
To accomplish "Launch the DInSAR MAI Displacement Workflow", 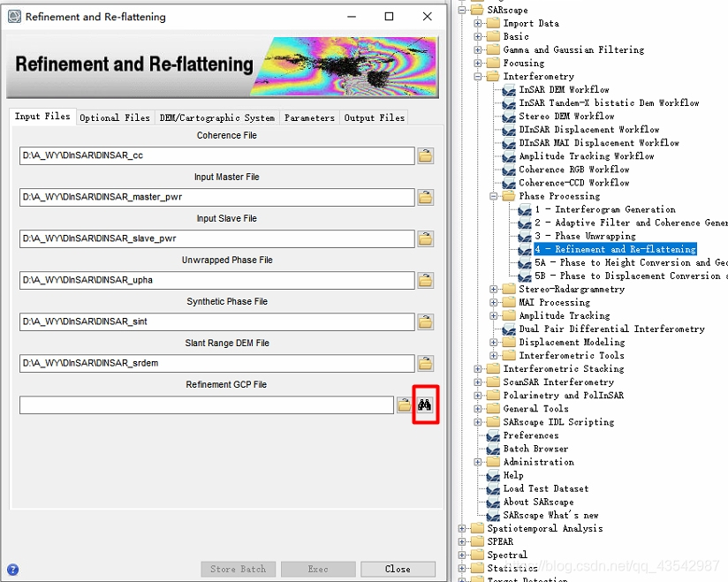I will (599, 143).
